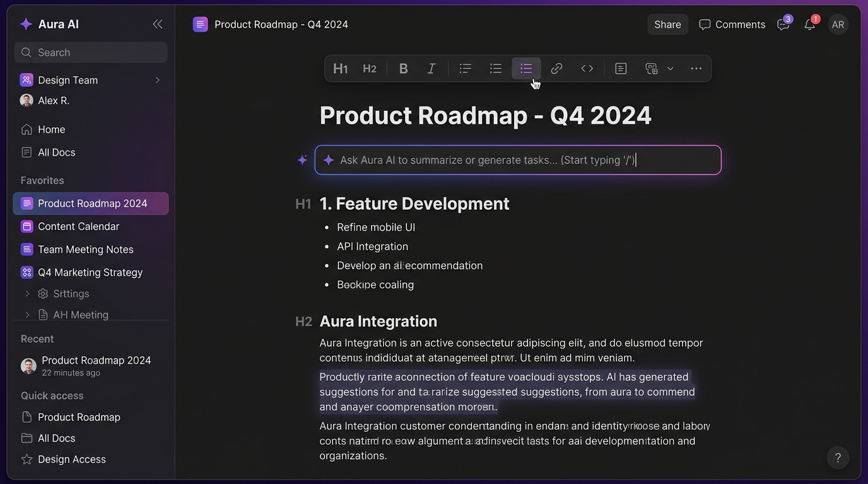This screenshot has width=868, height=484.
Task: Insert a code block with the angle-brackets icon
Action: click(x=587, y=69)
